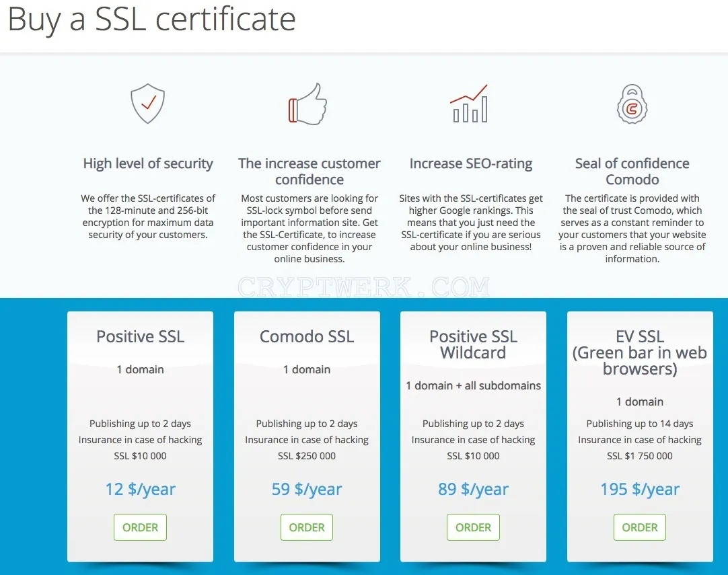This screenshot has width=728, height=575.
Task: Select the 'Positive SSL Wildcard' card title
Action: 473,344
